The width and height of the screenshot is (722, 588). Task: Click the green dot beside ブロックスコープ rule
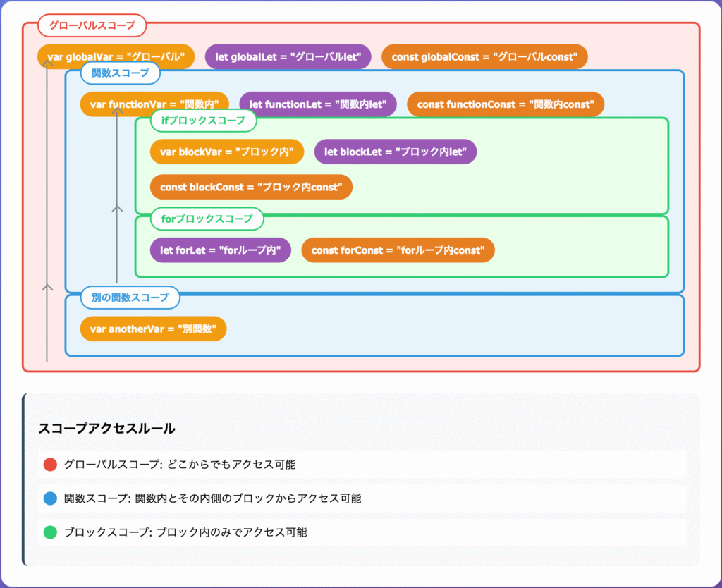click(50, 532)
